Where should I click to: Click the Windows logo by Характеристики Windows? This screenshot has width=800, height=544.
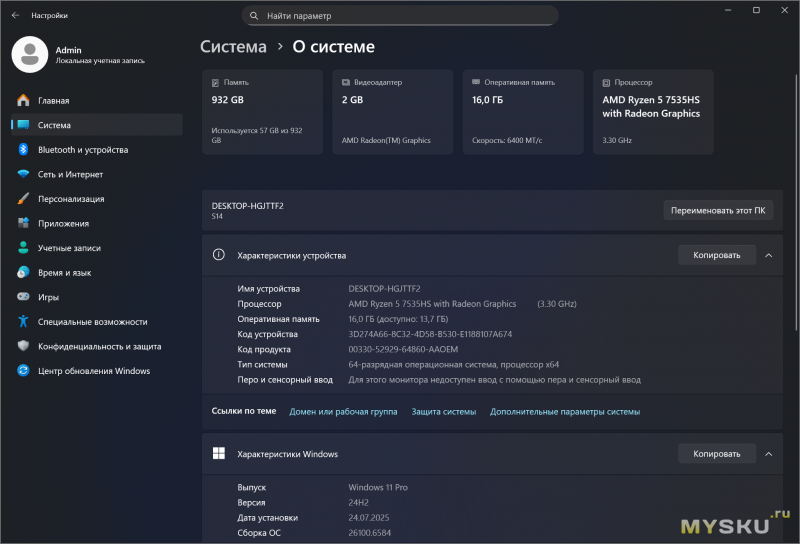(218, 453)
